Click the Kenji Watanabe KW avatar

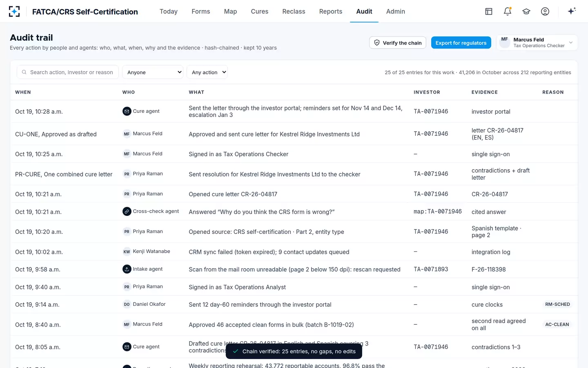coord(127,251)
